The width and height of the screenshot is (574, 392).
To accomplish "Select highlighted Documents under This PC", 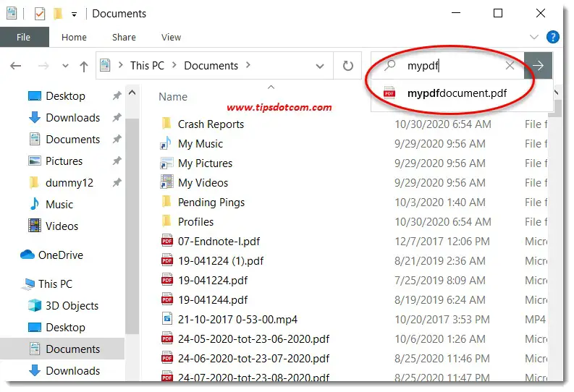I will click(72, 349).
